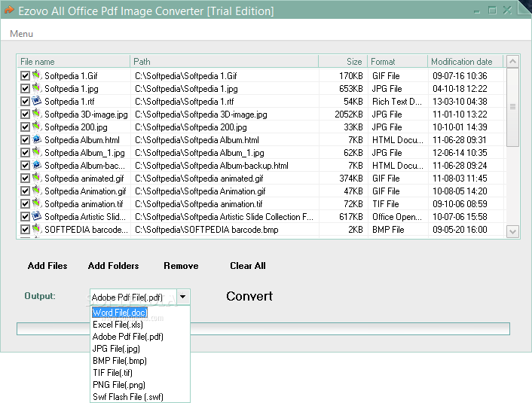This screenshot has width=532, height=403.
Task: Start conversion with the Convert button
Action: point(249,296)
